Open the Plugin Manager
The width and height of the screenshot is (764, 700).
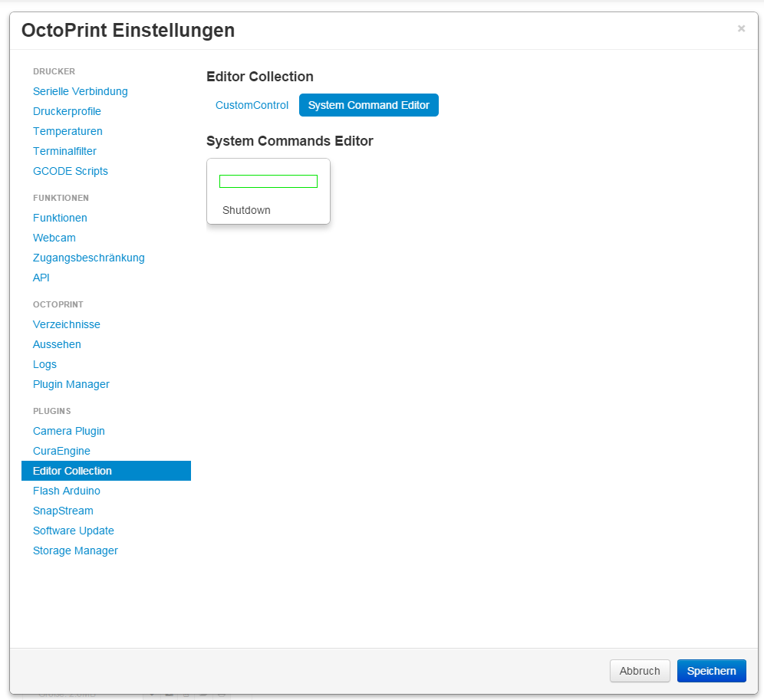click(71, 385)
